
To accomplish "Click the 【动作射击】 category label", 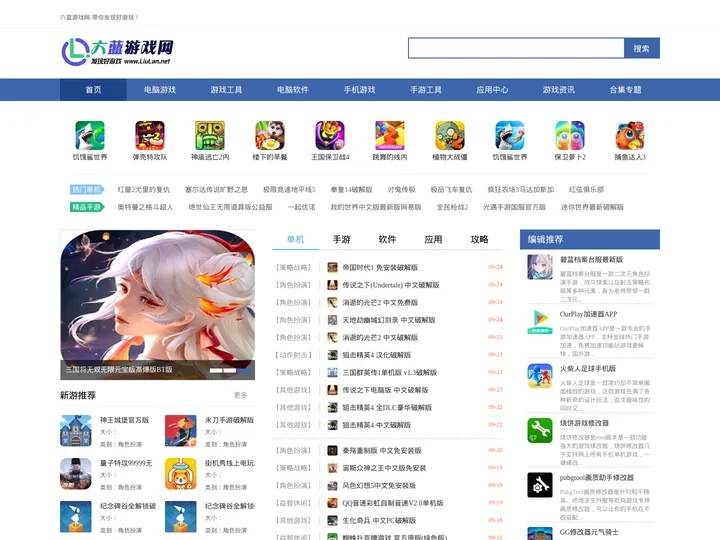I will pyautogui.click(x=293, y=355).
